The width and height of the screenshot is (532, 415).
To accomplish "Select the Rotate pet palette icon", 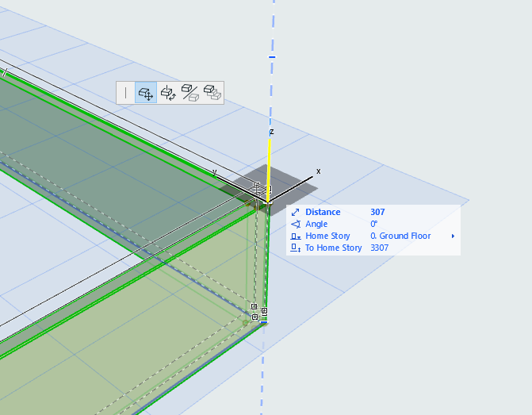I will (168, 92).
